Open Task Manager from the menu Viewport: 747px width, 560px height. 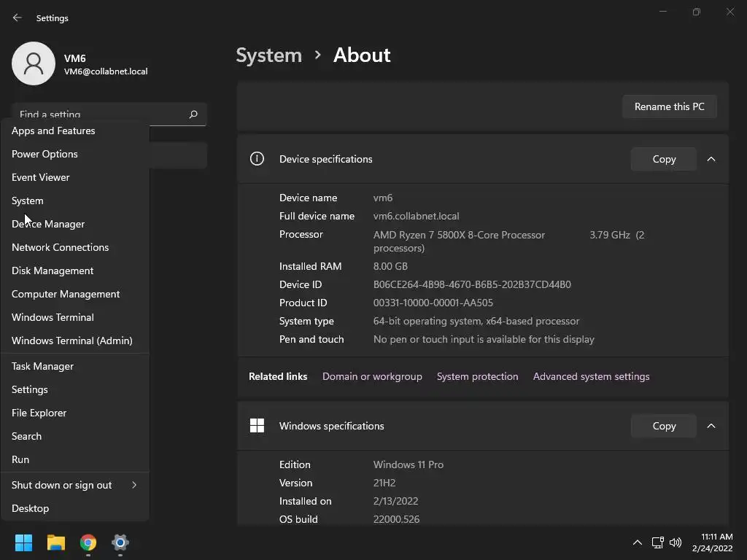(x=42, y=366)
